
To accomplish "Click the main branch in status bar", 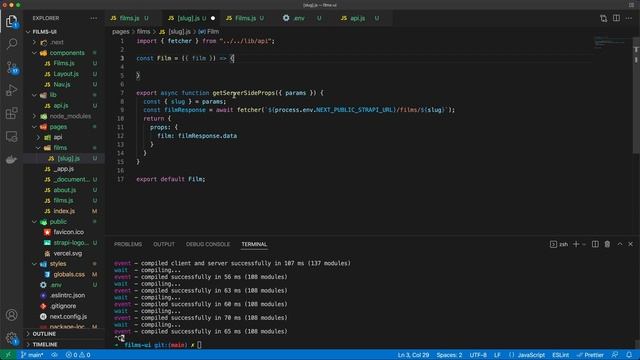I will 32,355.
